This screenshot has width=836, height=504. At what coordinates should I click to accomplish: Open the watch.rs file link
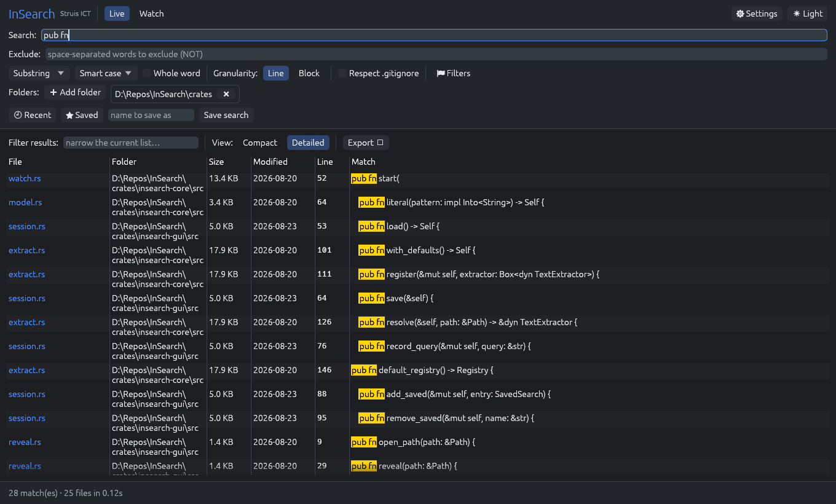click(25, 178)
